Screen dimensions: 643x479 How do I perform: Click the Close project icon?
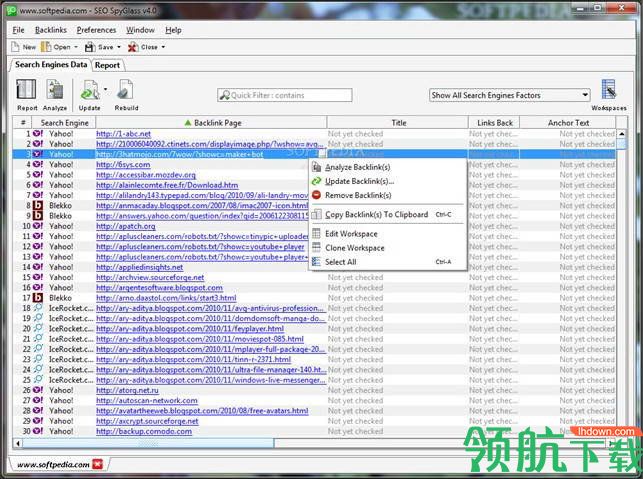[132, 47]
